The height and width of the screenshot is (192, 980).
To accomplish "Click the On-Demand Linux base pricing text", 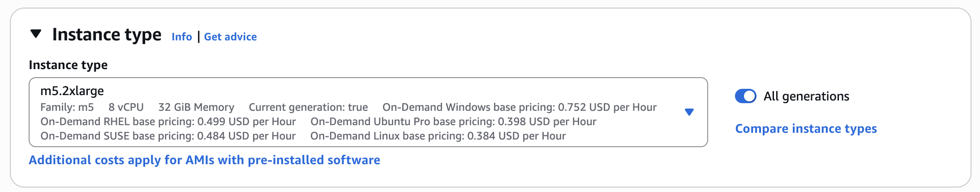I will pyautogui.click(x=438, y=136).
